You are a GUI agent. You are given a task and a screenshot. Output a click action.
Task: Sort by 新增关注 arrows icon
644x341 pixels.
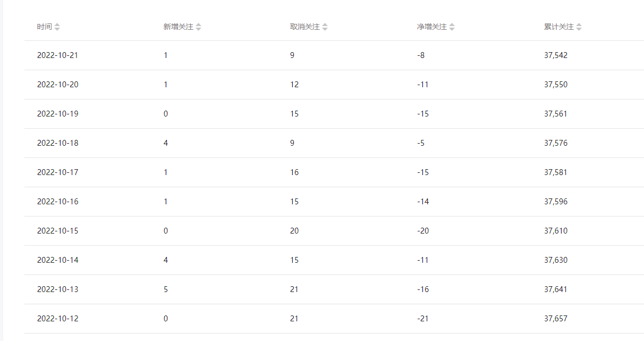pyautogui.click(x=198, y=27)
